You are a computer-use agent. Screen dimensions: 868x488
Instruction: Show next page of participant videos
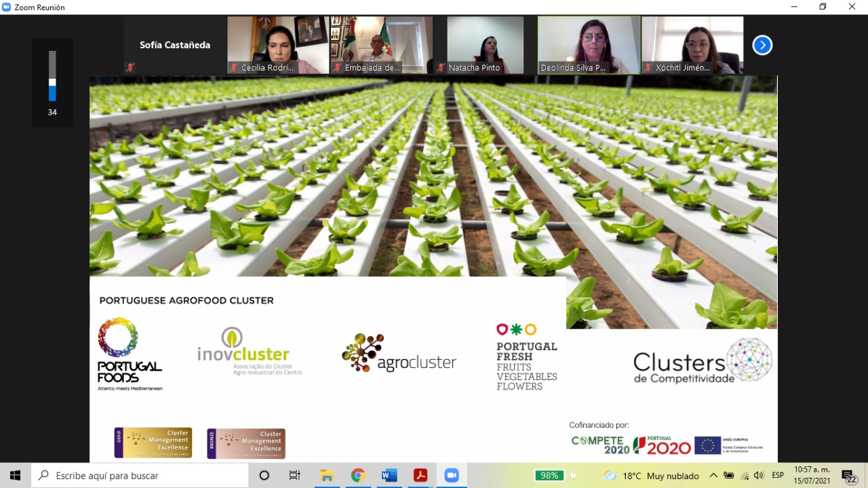tap(762, 45)
